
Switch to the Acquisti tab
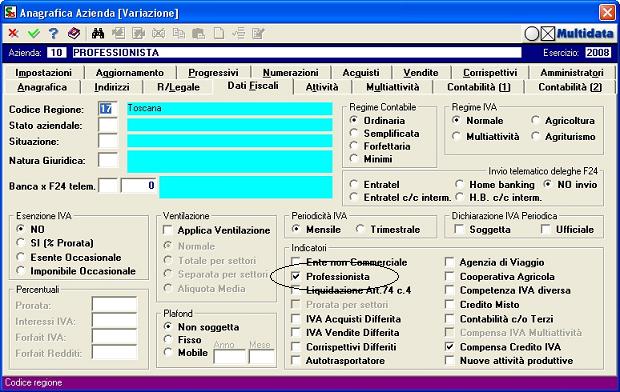point(361,73)
